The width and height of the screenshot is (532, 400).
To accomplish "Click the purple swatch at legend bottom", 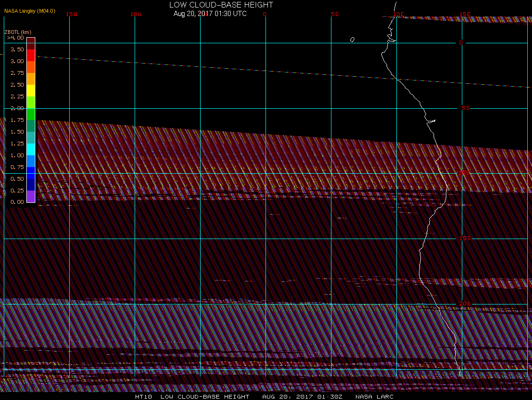I will coord(31,196).
